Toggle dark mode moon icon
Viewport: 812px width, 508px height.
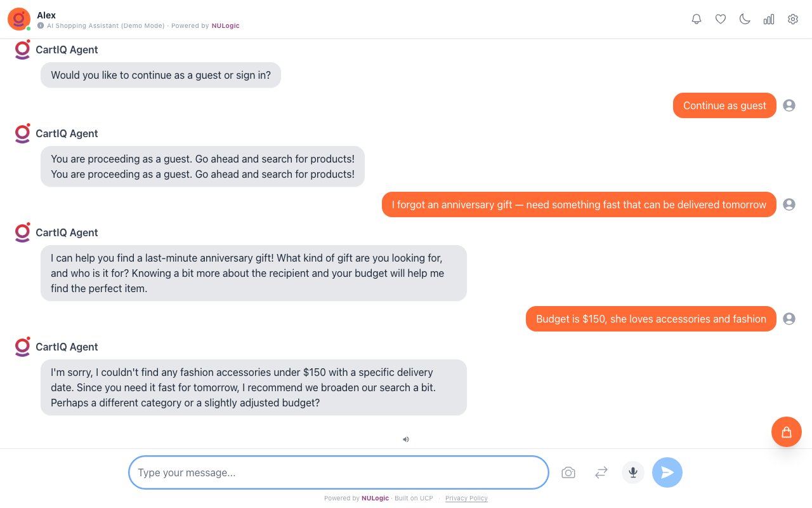(745, 19)
